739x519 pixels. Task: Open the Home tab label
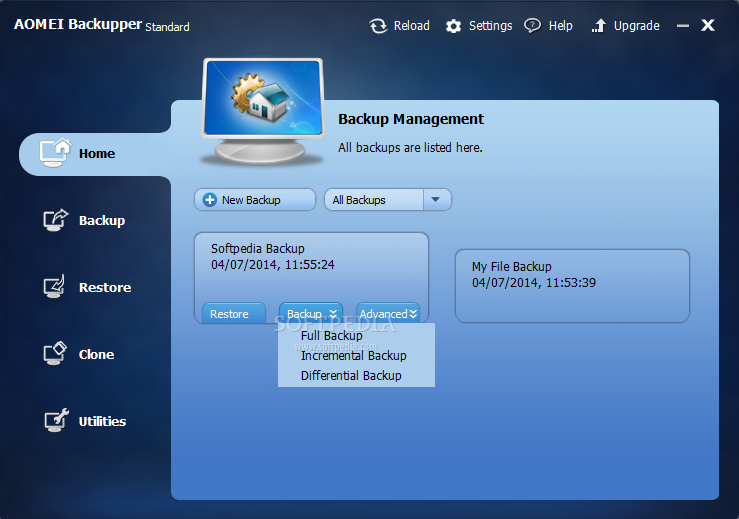(97, 154)
